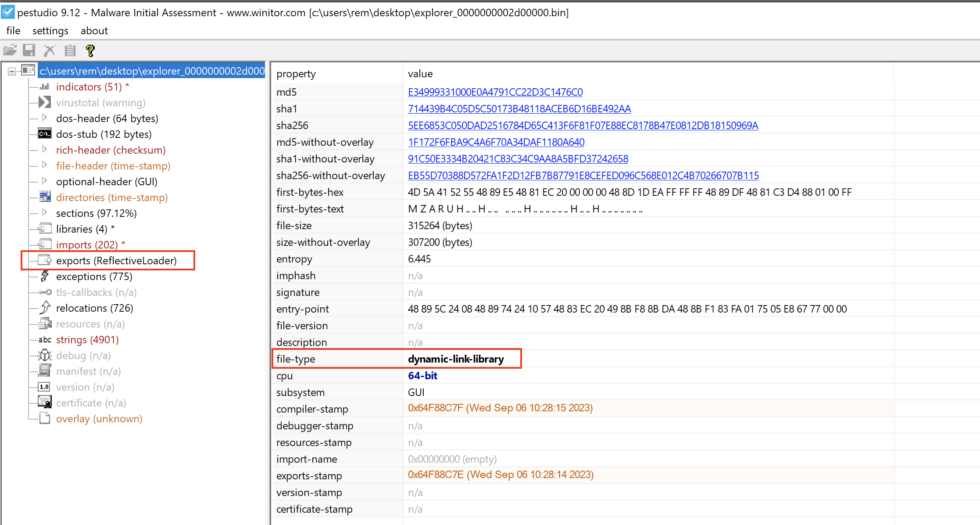
Task: Click the entropy value 6.445
Action: [419, 259]
